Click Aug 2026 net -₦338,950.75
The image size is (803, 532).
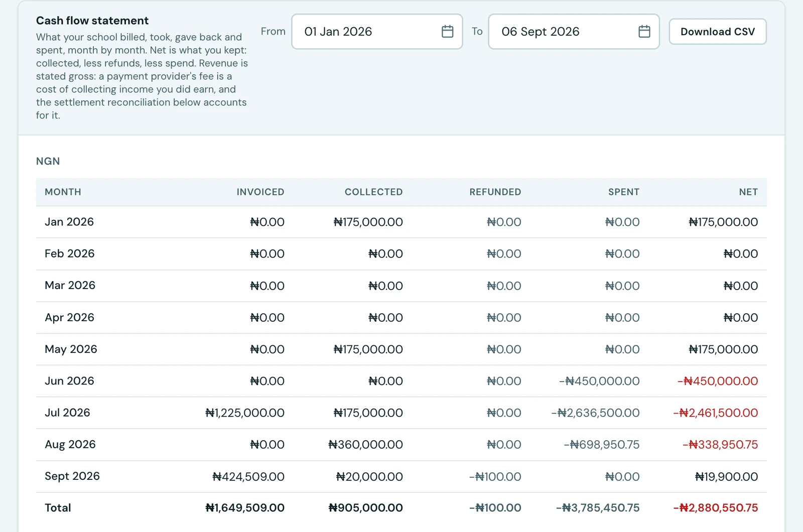tap(720, 444)
